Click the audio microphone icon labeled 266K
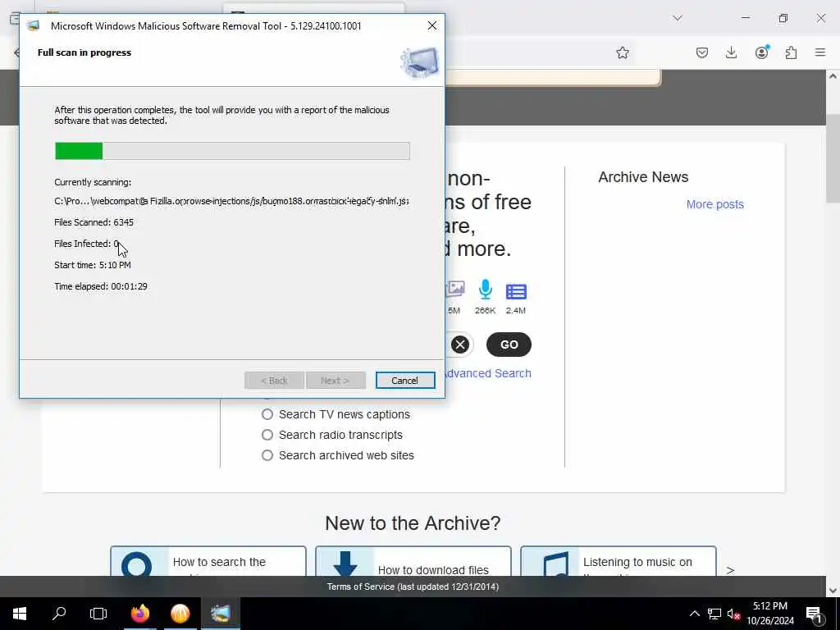This screenshot has height=630, width=840. [486, 290]
